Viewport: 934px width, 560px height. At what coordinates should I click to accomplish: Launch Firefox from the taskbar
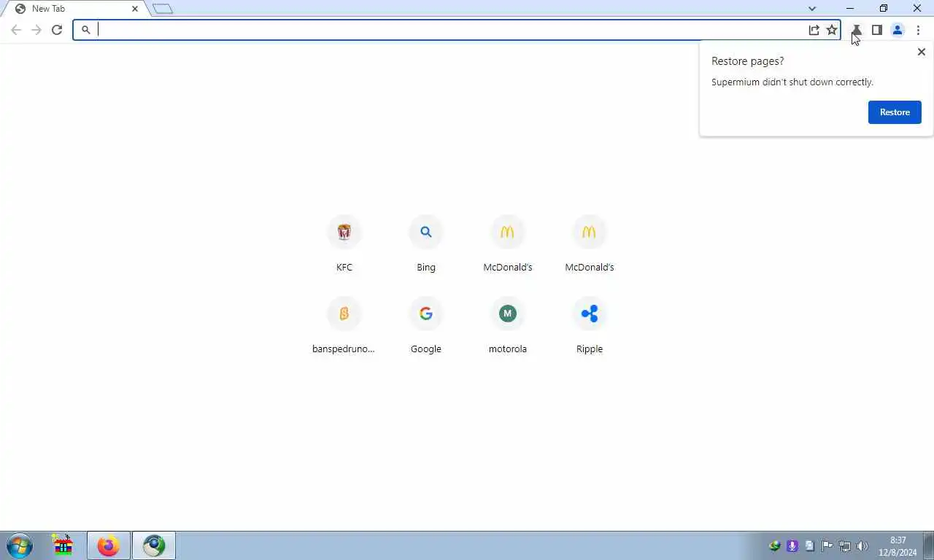pyautogui.click(x=109, y=545)
